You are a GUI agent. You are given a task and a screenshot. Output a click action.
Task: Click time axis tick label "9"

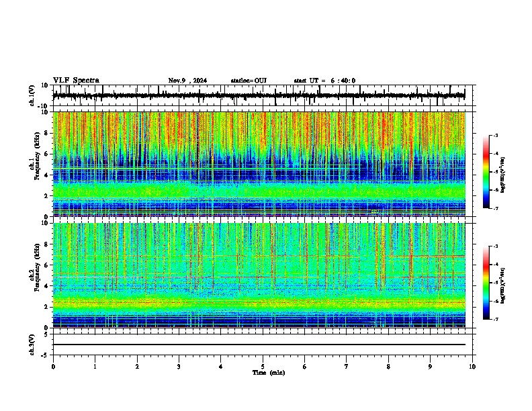pos(430,367)
